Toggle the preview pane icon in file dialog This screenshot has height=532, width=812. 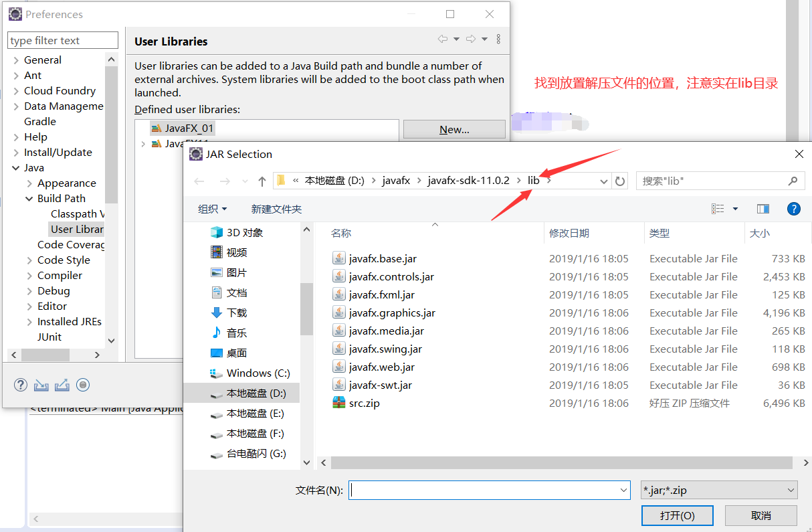763,208
